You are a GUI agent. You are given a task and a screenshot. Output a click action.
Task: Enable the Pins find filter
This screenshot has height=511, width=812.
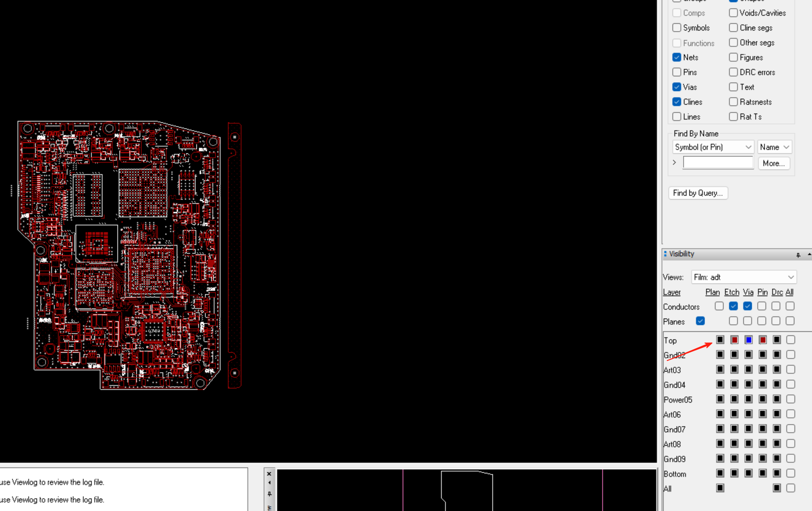[677, 72]
